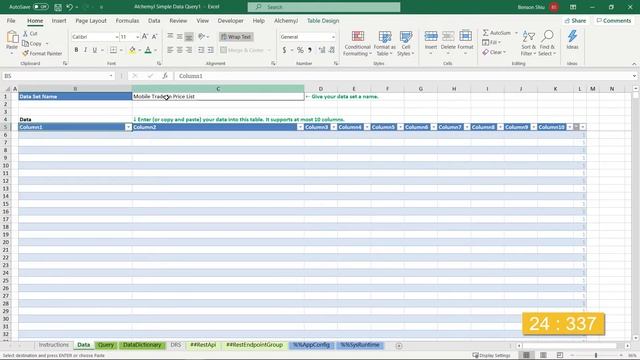Click the zoom slider handle
Viewport: 640px width, 360px height.
point(596,355)
